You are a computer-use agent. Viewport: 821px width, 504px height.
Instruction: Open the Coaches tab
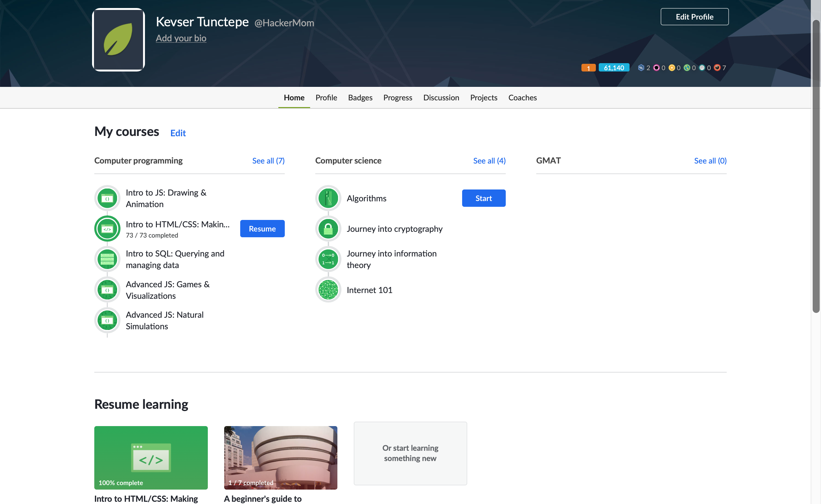522,97
